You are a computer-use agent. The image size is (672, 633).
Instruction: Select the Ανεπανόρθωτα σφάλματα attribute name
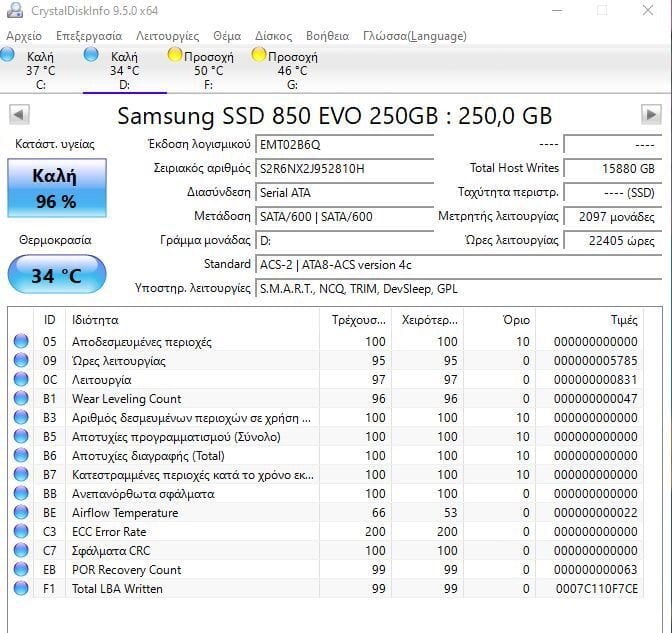click(x=143, y=494)
